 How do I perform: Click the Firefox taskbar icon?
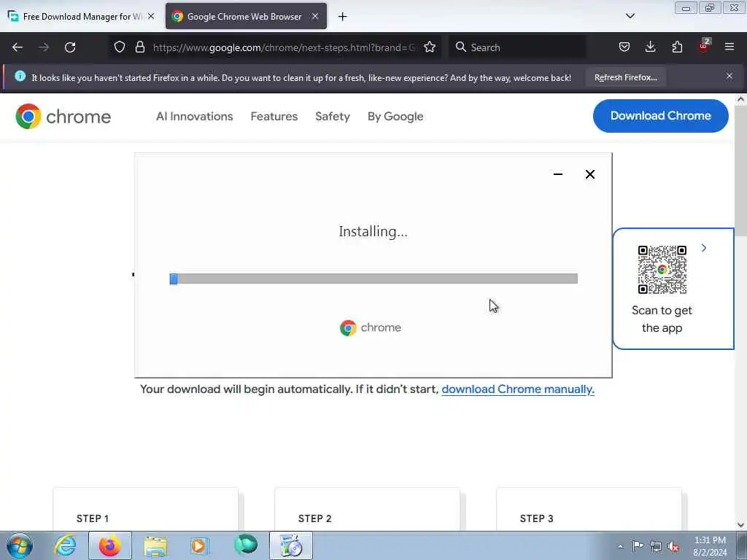(x=110, y=545)
